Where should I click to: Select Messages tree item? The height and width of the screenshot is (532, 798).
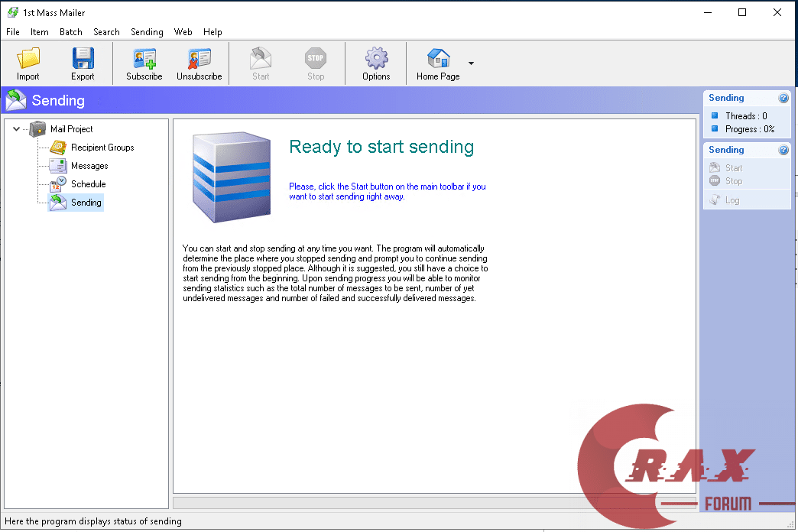pos(89,166)
